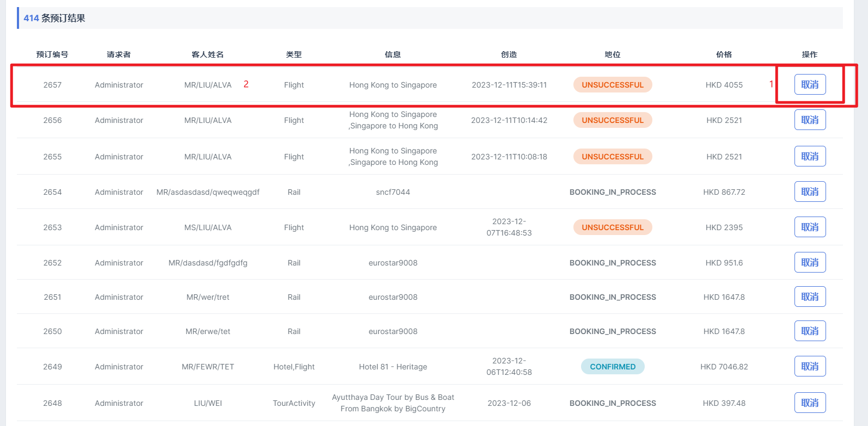This screenshot has width=868, height=426.
Task: Cancel the sncf7044 rail booking
Action: (x=810, y=192)
